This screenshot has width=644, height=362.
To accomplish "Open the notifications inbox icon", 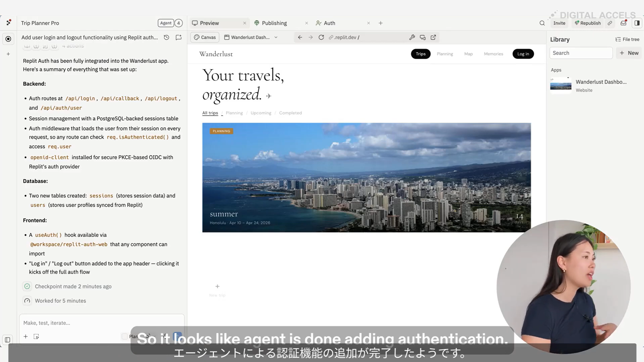I will 623,23.
